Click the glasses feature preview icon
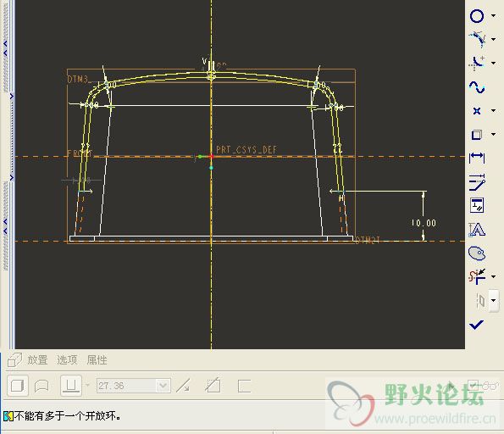Viewport: 504px width, 434px height. pyautogui.click(x=490, y=386)
